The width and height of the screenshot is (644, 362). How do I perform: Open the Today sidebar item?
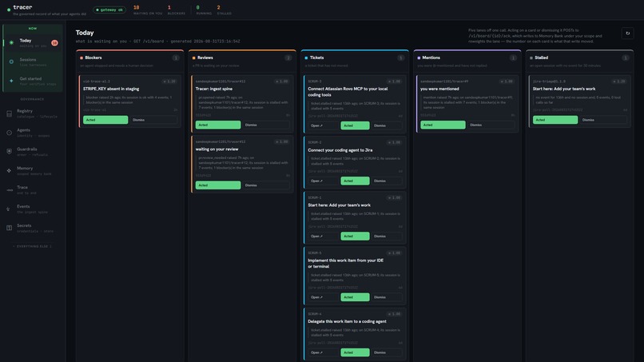pos(33,42)
